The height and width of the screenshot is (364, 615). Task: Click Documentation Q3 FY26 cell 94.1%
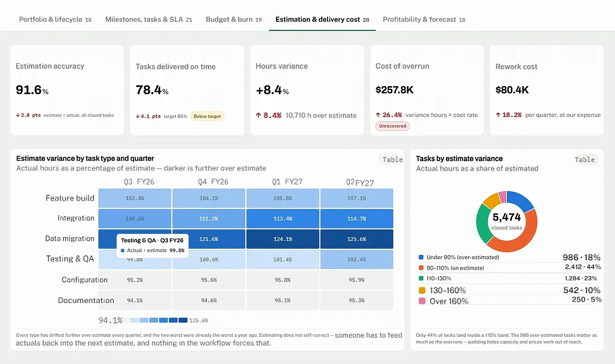point(135,300)
